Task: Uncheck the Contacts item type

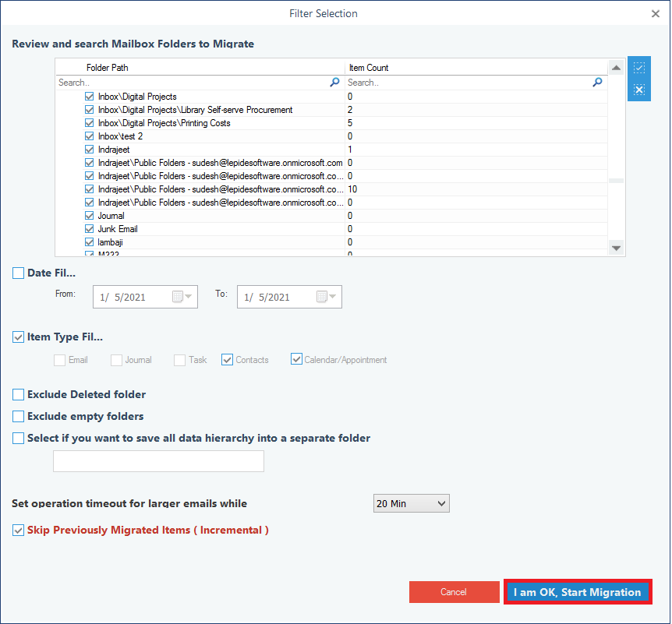Action: coord(227,360)
